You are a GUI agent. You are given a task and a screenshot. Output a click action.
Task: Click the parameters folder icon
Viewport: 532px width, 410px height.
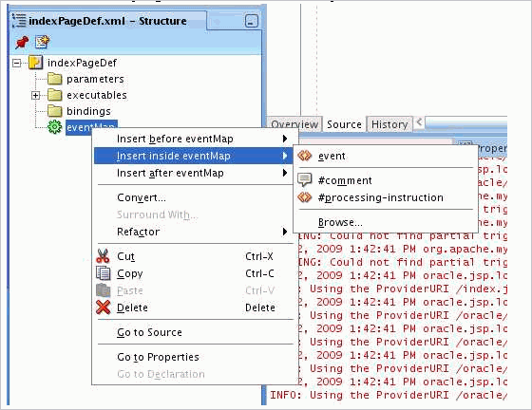(55, 79)
